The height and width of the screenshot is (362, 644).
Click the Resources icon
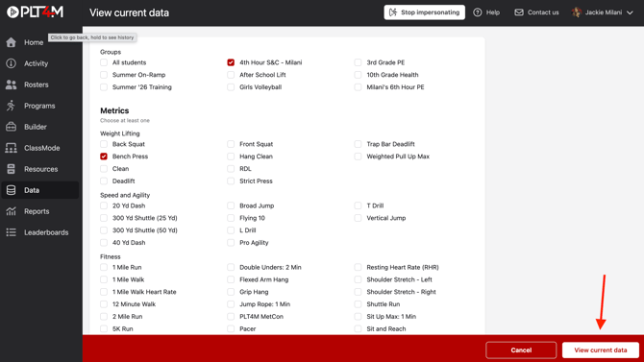12,169
